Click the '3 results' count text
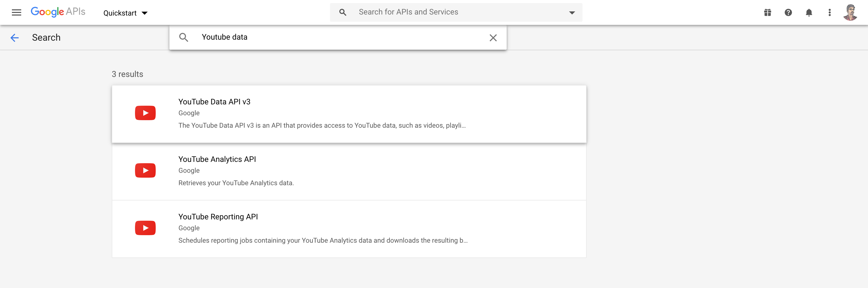This screenshot has height=288, width=868. click(127, 74)
